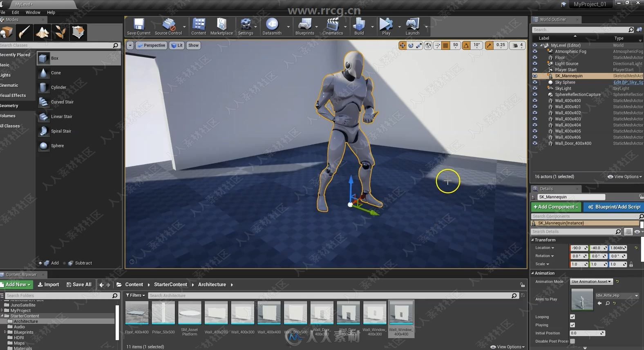
Task: Hide Atmospheric Fog via eye icon
Action: tap(535, 52)
